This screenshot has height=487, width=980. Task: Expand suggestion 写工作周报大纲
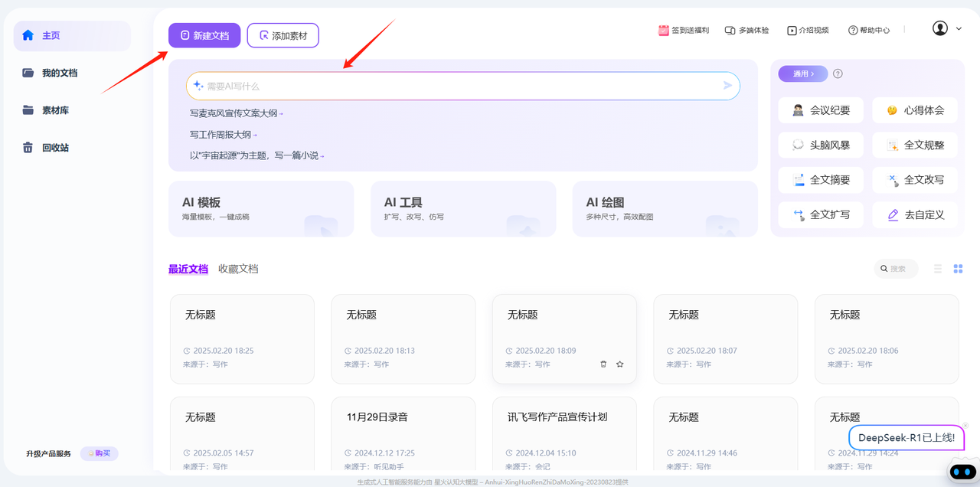(224, 135)
